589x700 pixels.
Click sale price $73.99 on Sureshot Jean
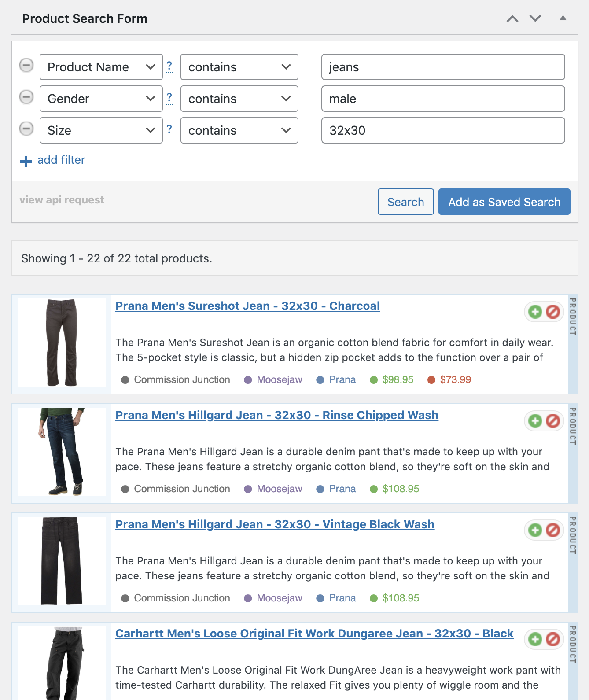coord(456,379)
